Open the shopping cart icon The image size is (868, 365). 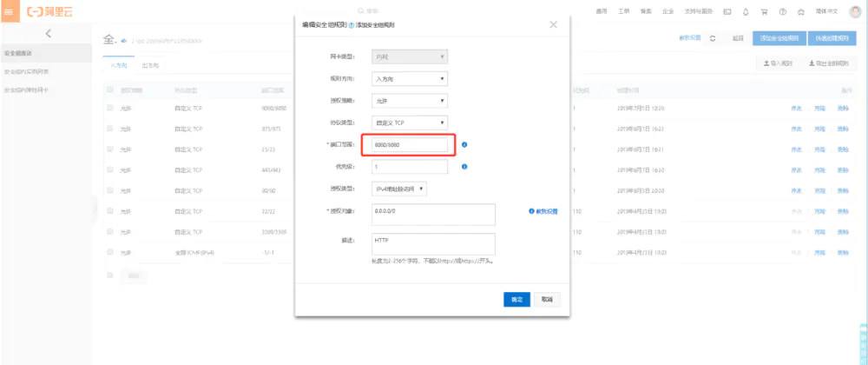point(765,11)
